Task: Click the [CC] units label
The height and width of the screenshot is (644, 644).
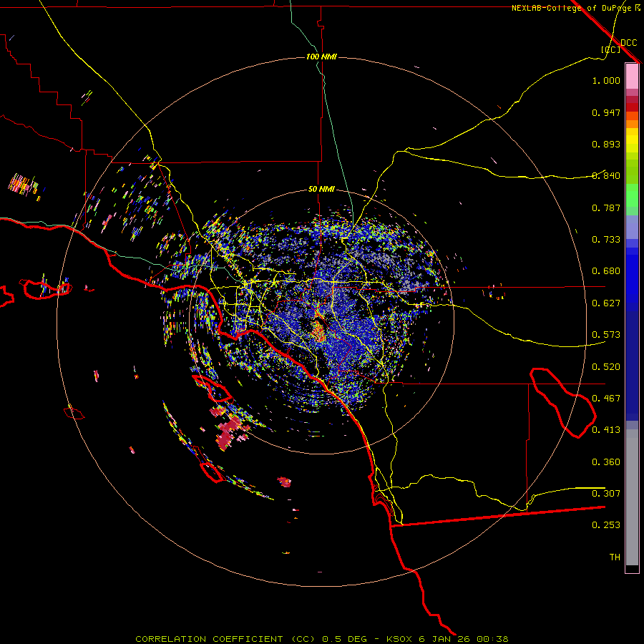Action: click(x=611, y=49)
